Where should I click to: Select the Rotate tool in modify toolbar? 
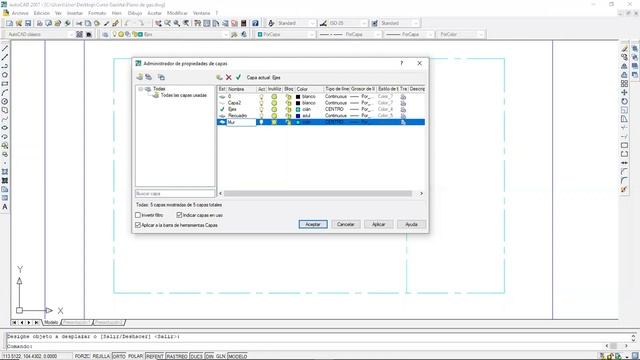624,101
